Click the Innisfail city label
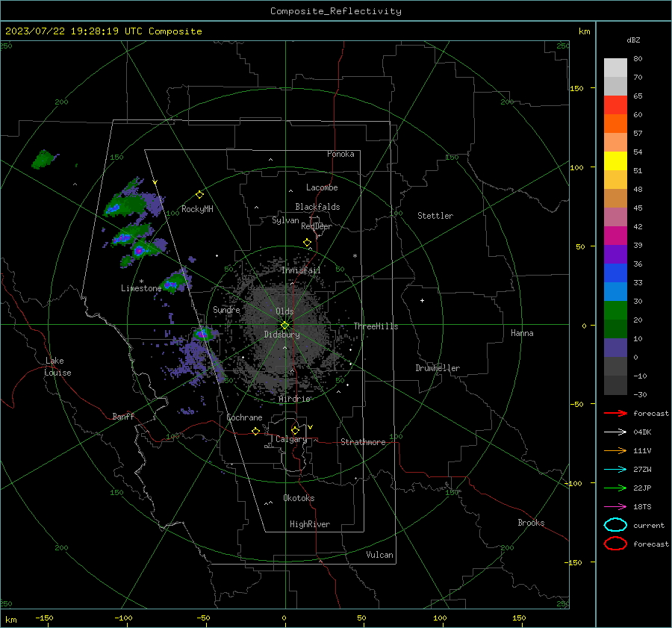The height and width of the screenshot is (628, 672). [301, 270]
